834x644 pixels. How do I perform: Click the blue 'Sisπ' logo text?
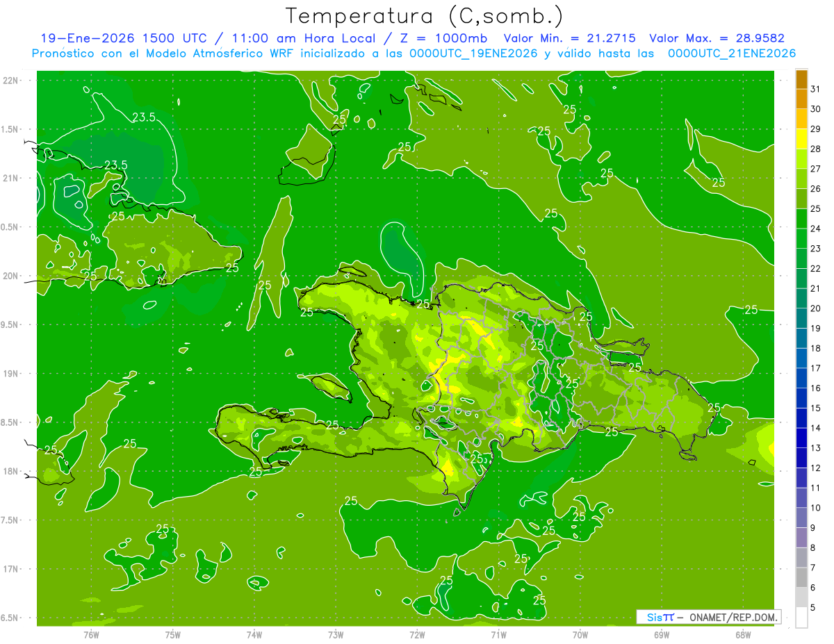click(660, 617)
